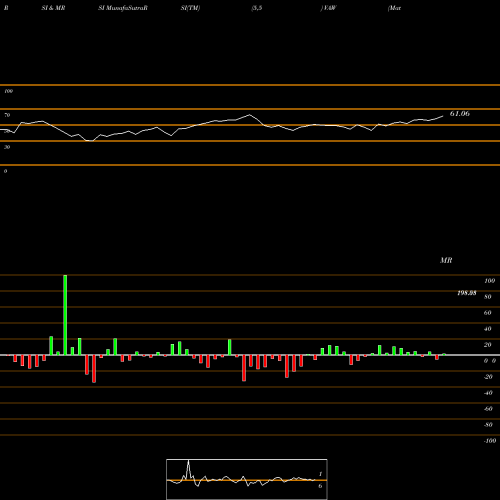Viewport: 500px width, 500px height.
Task: Click the MR axis label 100
Action: [490, 281]
